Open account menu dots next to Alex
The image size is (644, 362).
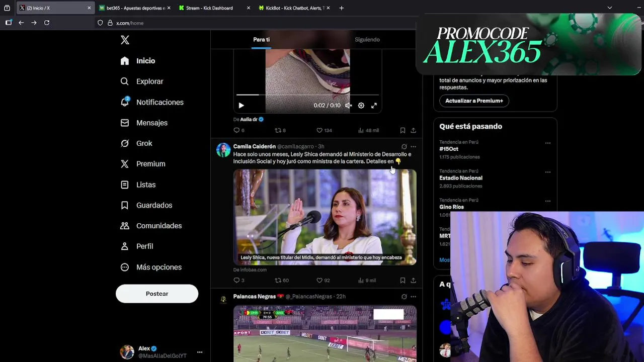click(x=200, y=352)
